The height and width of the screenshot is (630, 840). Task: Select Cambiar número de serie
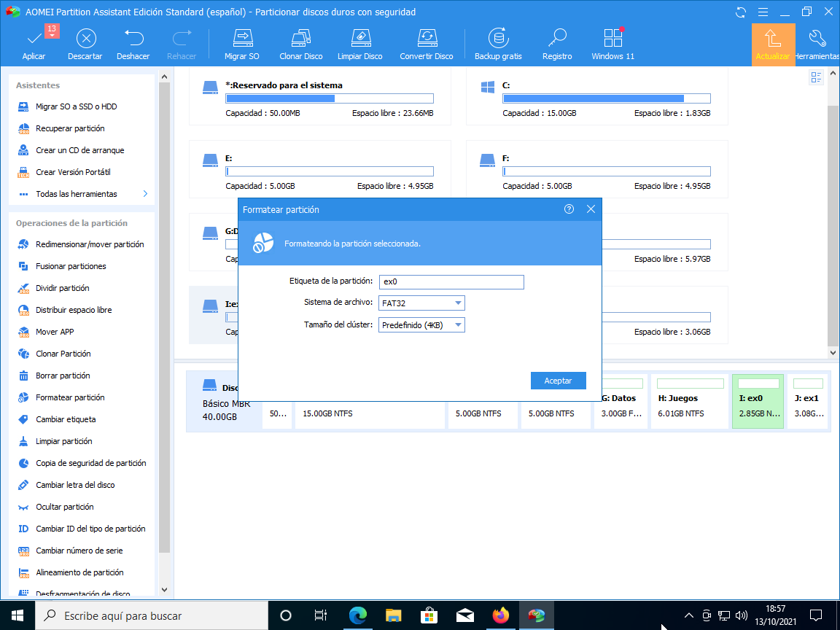(x=79, y=551)
